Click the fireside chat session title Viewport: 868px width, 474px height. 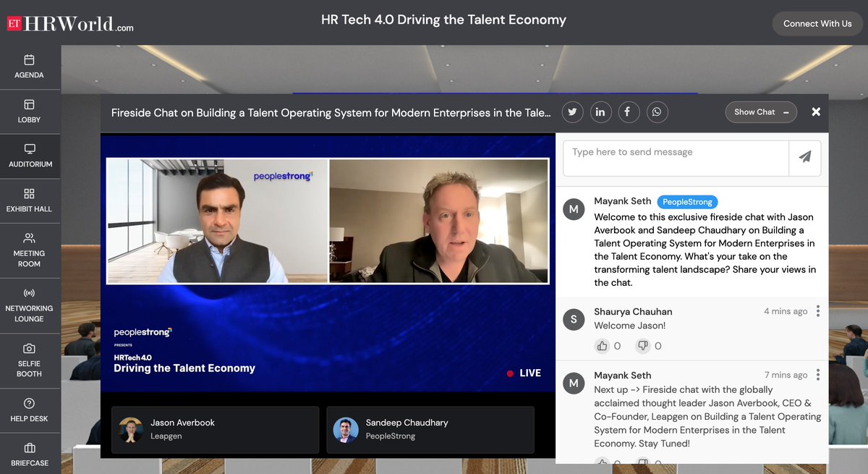pyautogui.click(x=331, y=113)
